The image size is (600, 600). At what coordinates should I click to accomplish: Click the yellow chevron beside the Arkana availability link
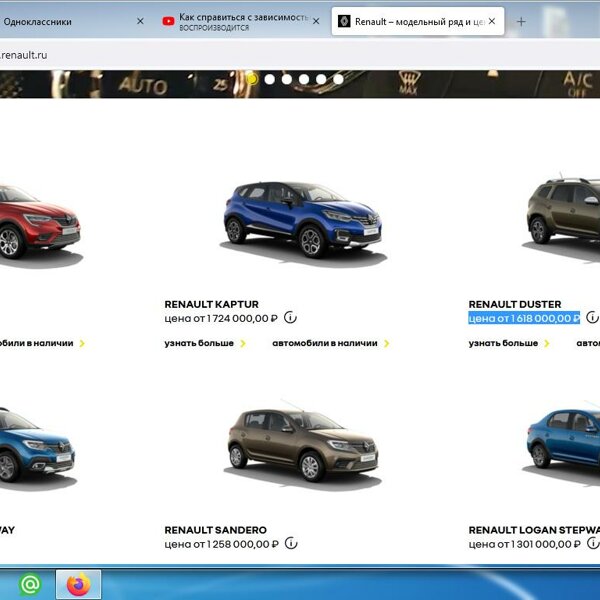tap(82, 344)
